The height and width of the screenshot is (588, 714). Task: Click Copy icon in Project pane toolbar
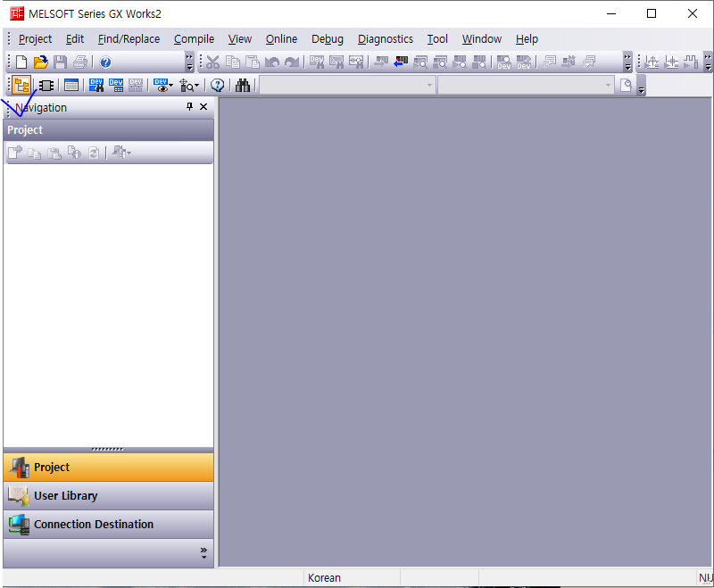35,153
